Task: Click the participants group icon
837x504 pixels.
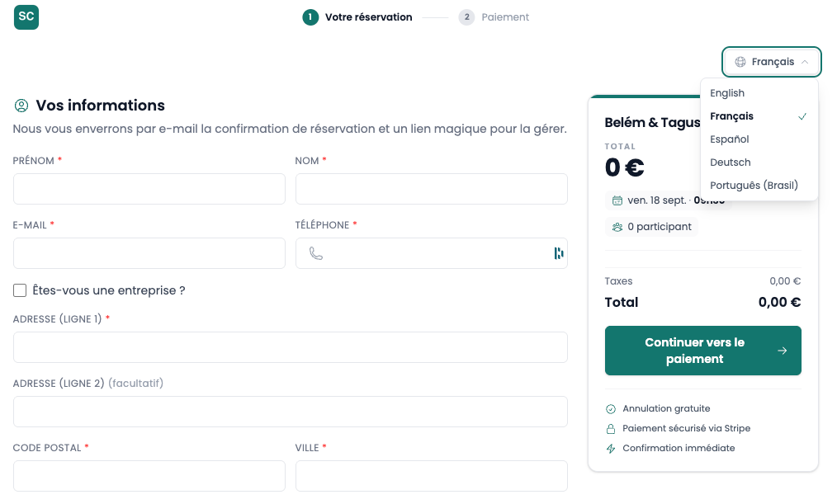Action: 617,227
